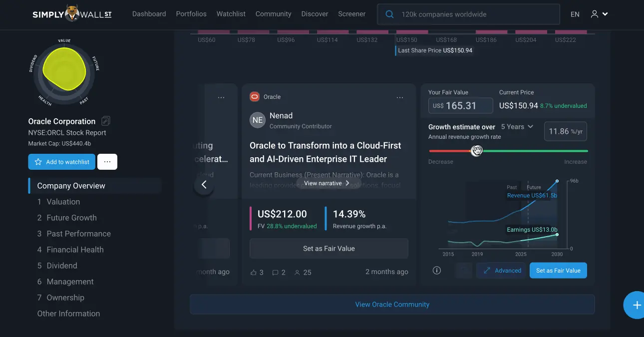The image size is (644, 337).
Task: Click the blue floating plus button
Action: point(636,305)
